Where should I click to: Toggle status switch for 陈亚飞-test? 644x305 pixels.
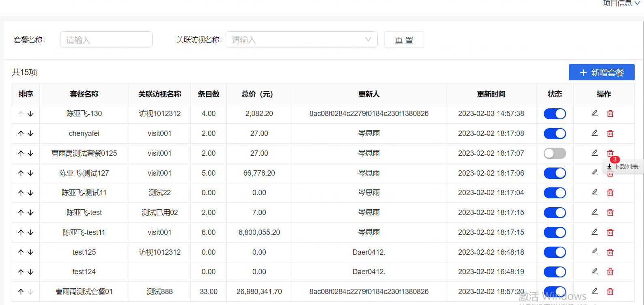pos(555,213)
